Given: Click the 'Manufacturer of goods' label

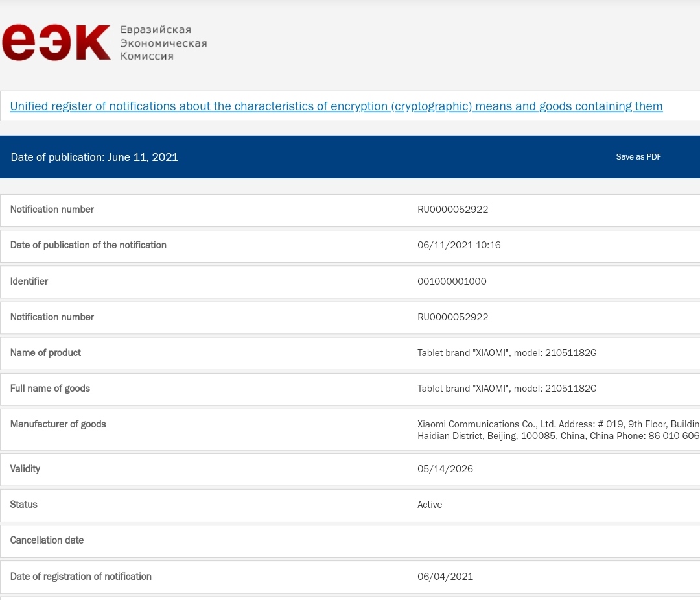Looking at the screenshot, I should tap(58, 424).
